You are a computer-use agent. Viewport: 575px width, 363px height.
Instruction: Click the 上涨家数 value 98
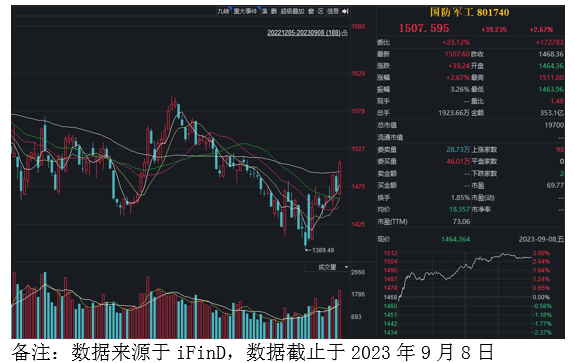[x=560, y=150]
